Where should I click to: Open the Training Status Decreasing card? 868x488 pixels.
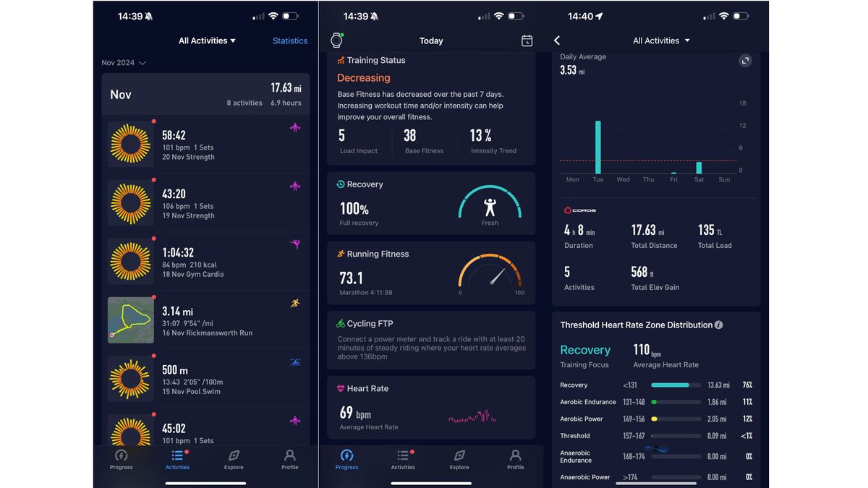point(431,108)
